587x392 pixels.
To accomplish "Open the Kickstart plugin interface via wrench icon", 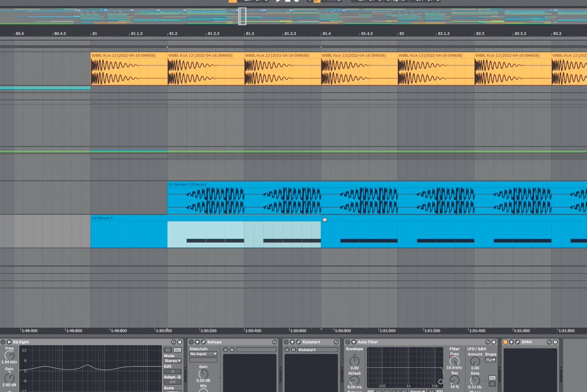I will 298,342.
